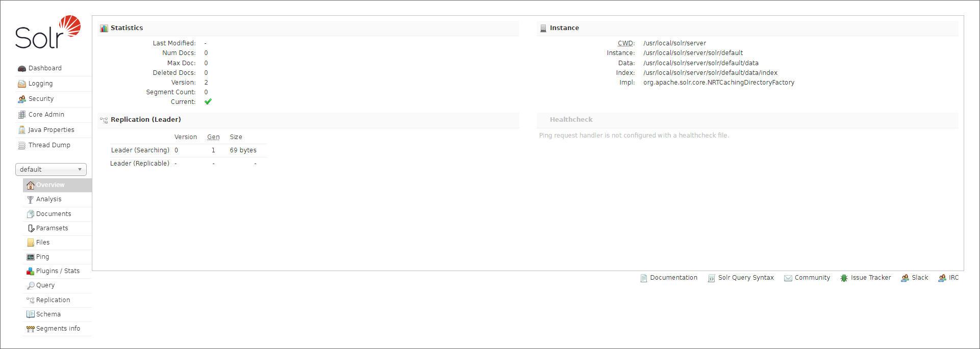Viewport: 980px width, 349px height.
Task: Open Java Properties page
Action: [51, 130]
